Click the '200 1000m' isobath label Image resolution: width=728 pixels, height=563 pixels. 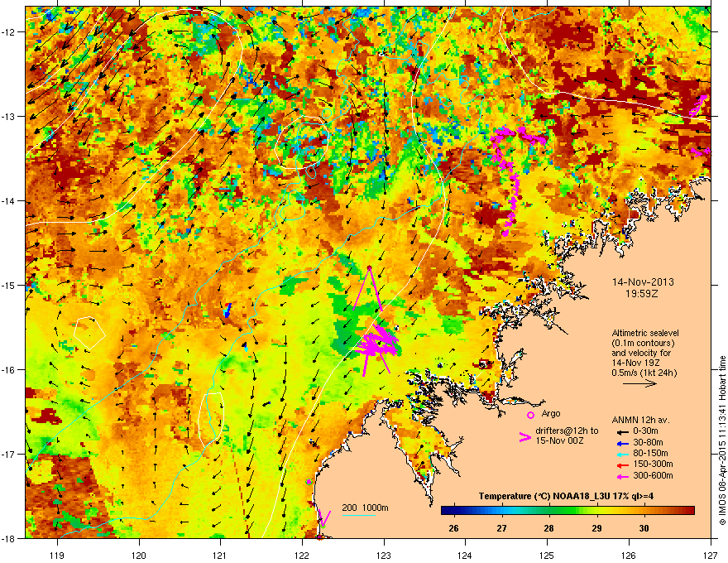click(x=365, y=508)
